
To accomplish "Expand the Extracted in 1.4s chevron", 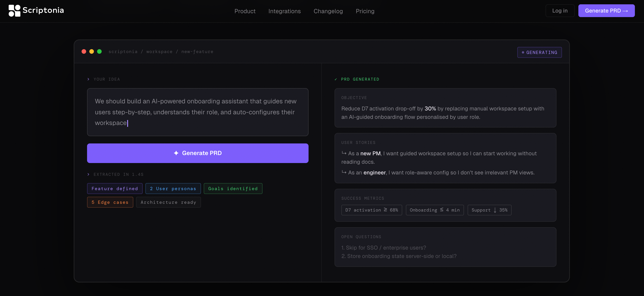I will click(x=88, y=174).
